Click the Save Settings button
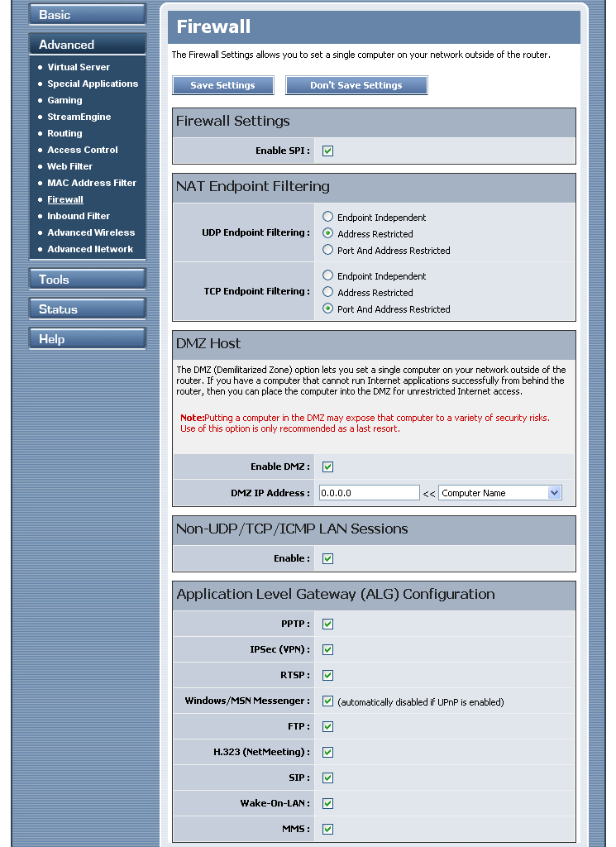 pos(223,85)
